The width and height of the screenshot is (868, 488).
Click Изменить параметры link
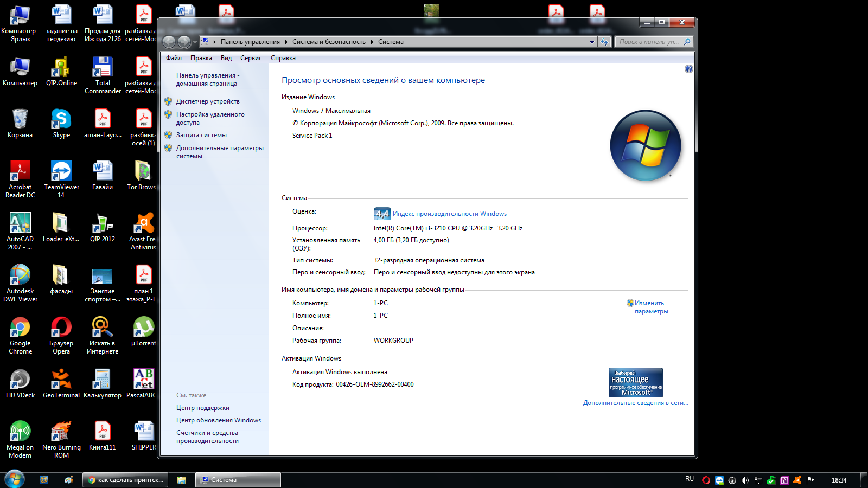click(x=651, y=307)
